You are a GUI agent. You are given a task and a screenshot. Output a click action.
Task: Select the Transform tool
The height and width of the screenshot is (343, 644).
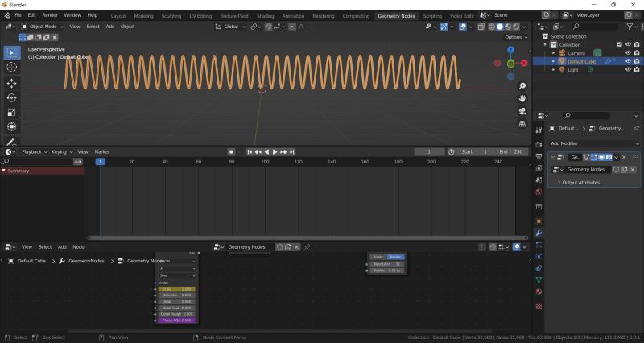[x=12, y=126]
